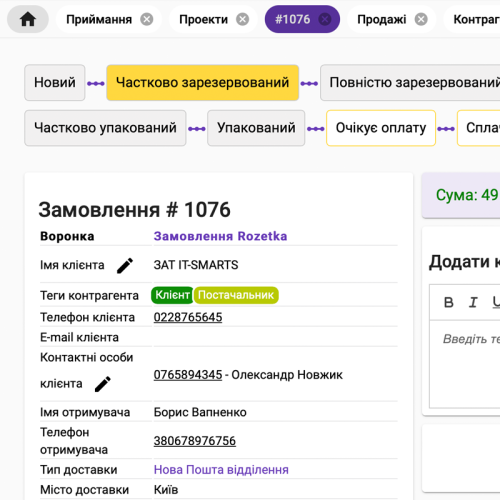Close the #1076 tab

pos(325,19)
